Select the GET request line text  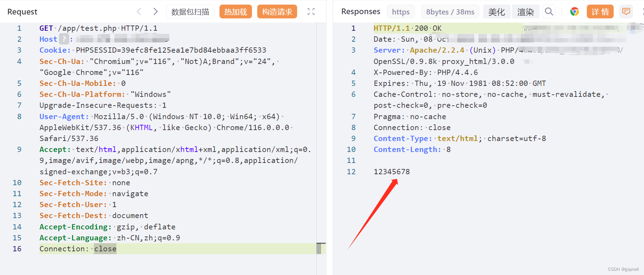point(98,28)
